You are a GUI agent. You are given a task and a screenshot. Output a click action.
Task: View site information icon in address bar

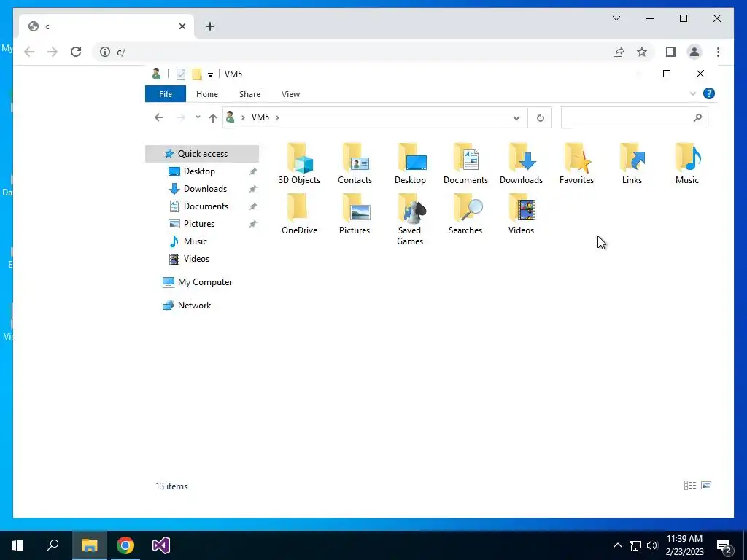pos(105,52)
